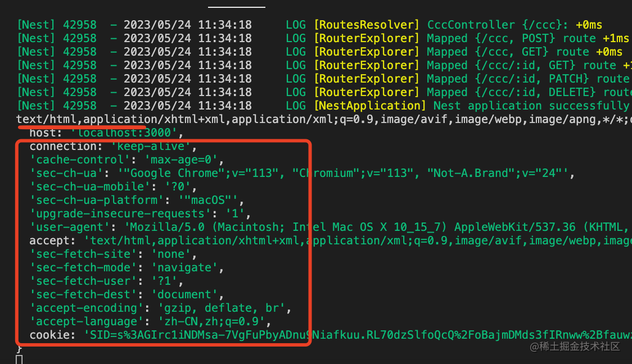Click the 'accept-language' zh-CN header line
Viewport: 632px width, 364px height.
(150, 322)
